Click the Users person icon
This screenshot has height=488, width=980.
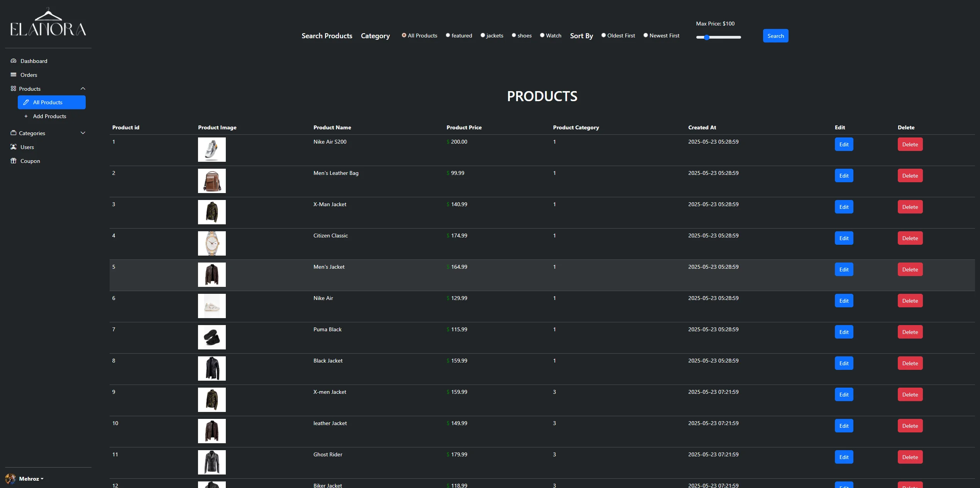14,147
